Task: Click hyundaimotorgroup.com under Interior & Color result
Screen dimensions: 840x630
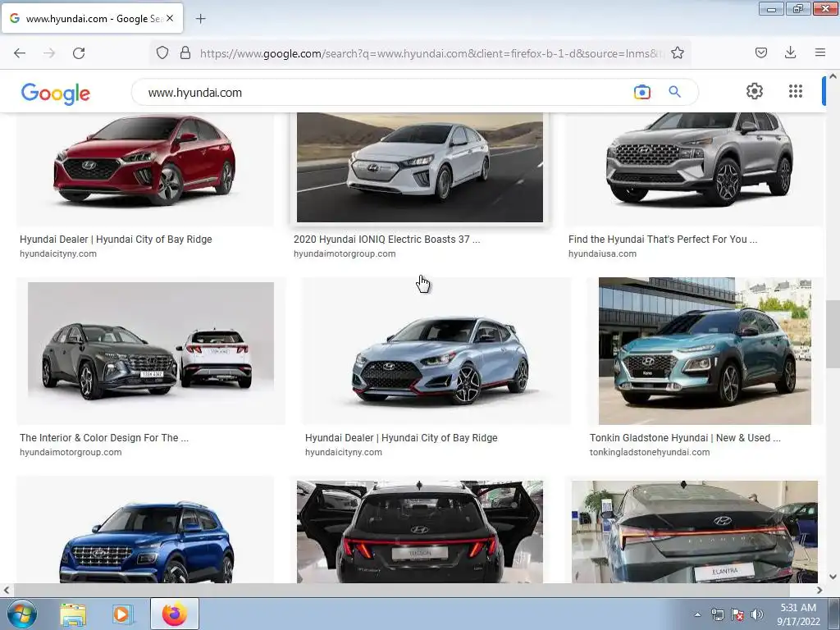Action: [x=71, y=452]
